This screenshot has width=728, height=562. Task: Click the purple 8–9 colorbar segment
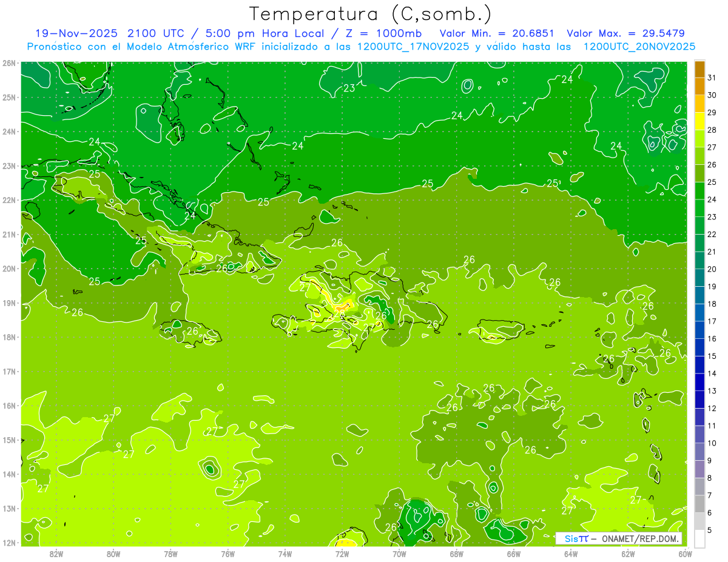(x=699, y=469)
